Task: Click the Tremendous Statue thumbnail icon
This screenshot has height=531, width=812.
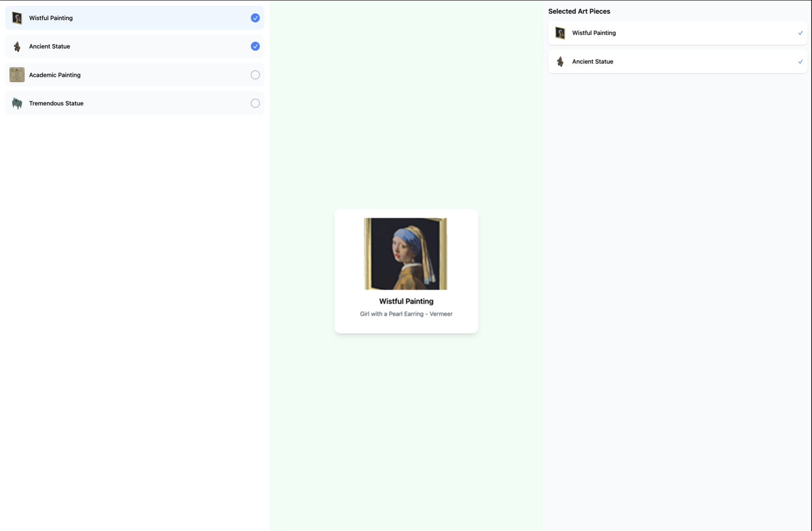Action: [17, 103]
